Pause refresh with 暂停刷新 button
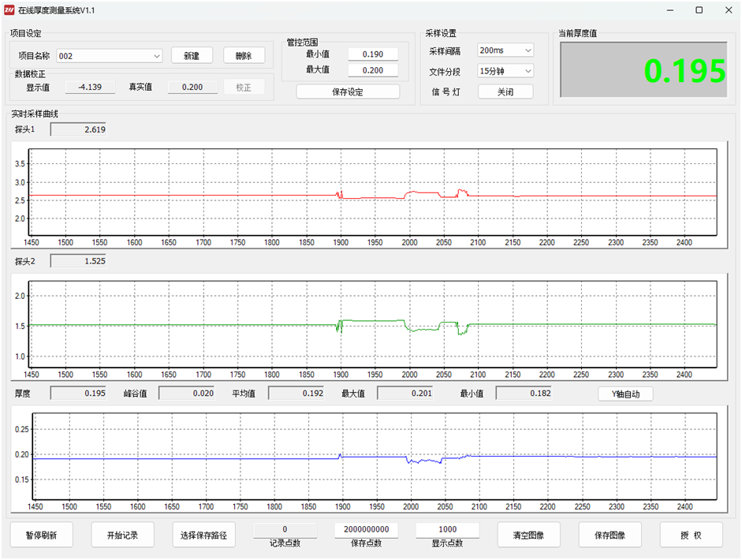The width and height of the screenshot is (742, 560). [41, 535]
